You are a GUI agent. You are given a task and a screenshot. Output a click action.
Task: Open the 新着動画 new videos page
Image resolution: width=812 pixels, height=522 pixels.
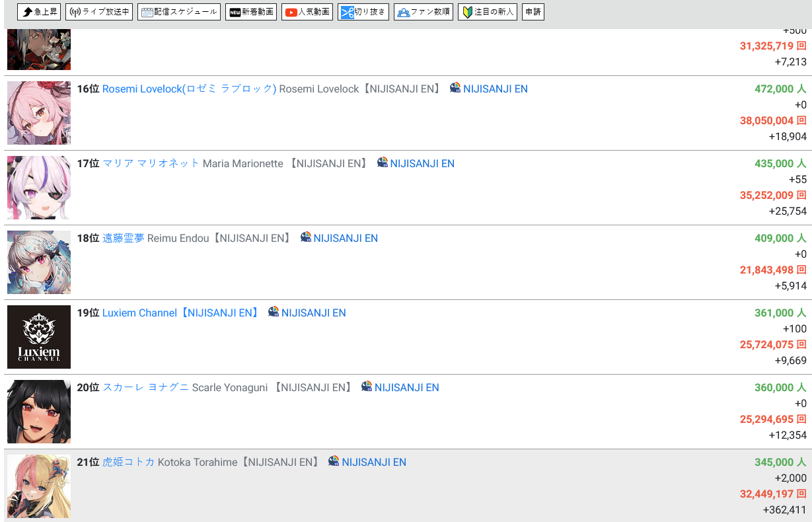[251, 12]
